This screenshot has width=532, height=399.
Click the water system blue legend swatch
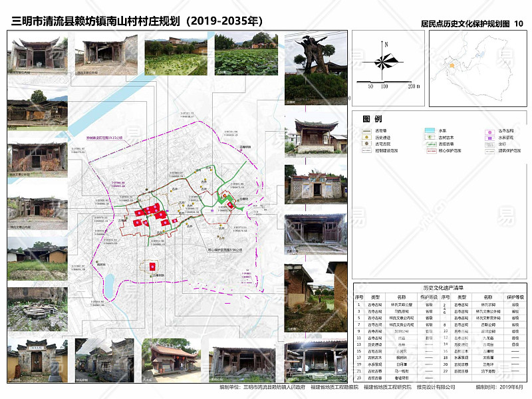pos(430,130)
